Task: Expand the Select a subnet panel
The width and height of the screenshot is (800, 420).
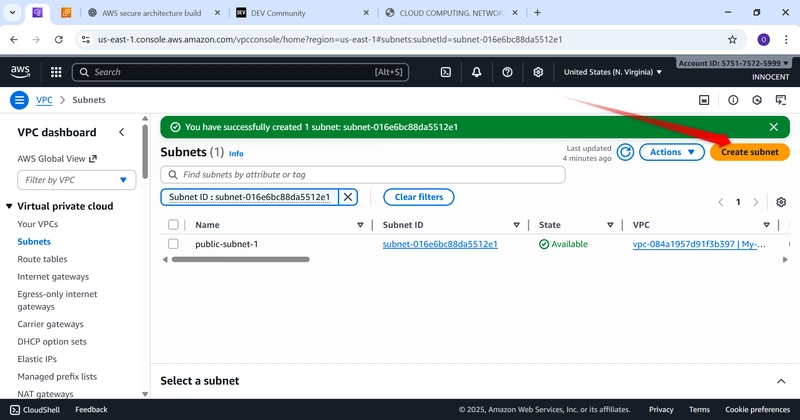Action: coord(781,381)
